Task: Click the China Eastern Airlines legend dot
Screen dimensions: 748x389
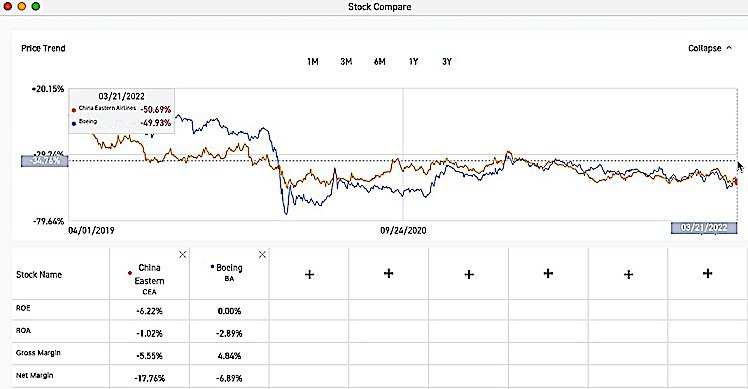Action: click(73, 110)
